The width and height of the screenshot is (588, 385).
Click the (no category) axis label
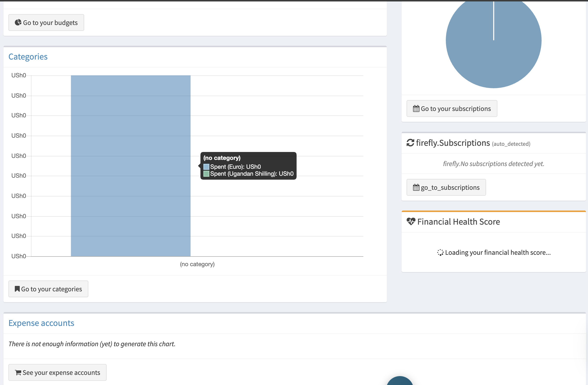tap(197, 264)
